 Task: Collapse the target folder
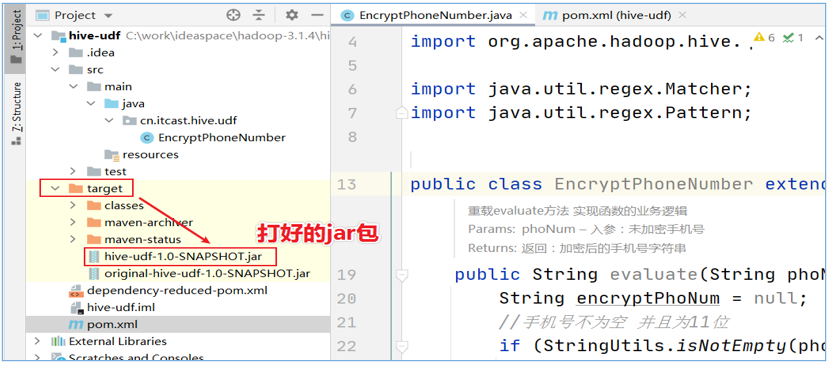coord(55,188)
